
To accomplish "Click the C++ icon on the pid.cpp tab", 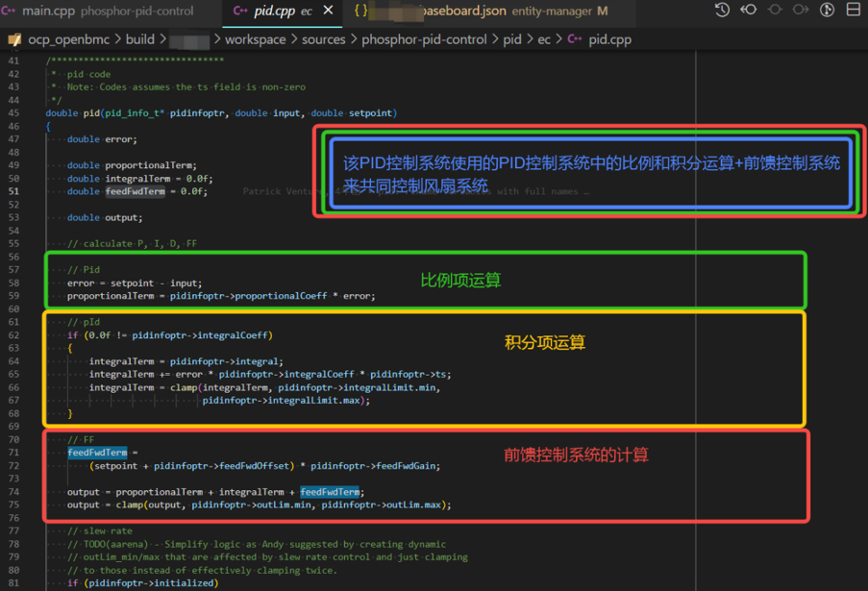I will click(x=240, y=11).
